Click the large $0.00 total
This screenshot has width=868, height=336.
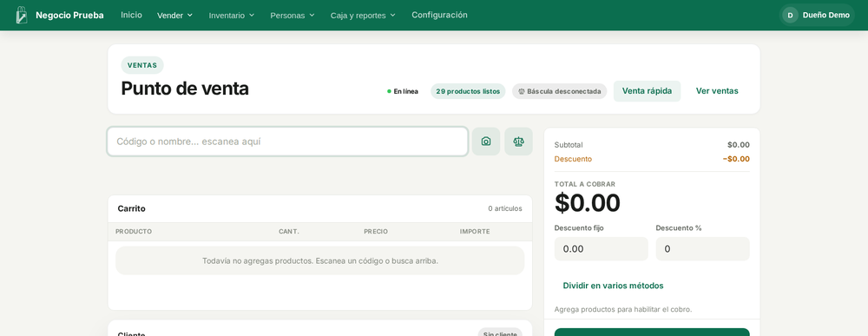tap(588, 202)
